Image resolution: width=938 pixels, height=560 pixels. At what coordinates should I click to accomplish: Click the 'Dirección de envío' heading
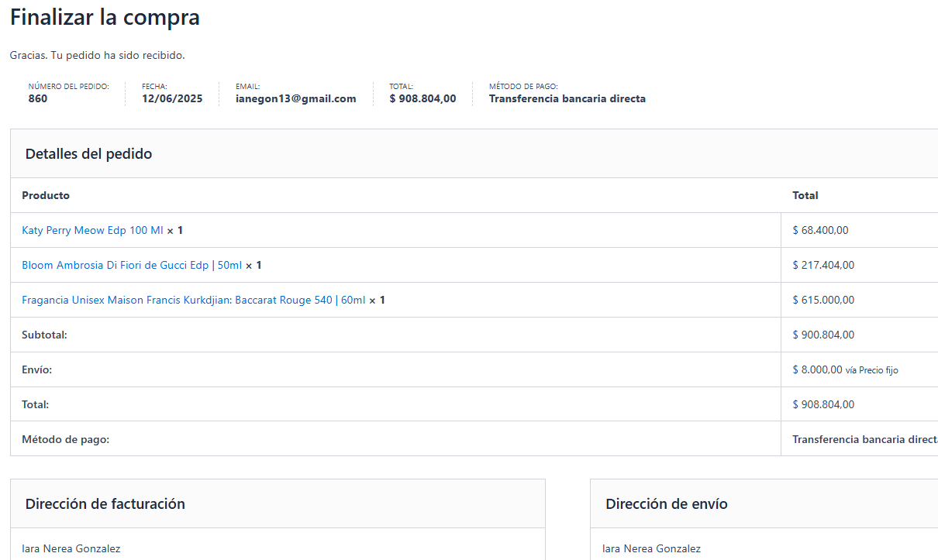tap(666, 503)
